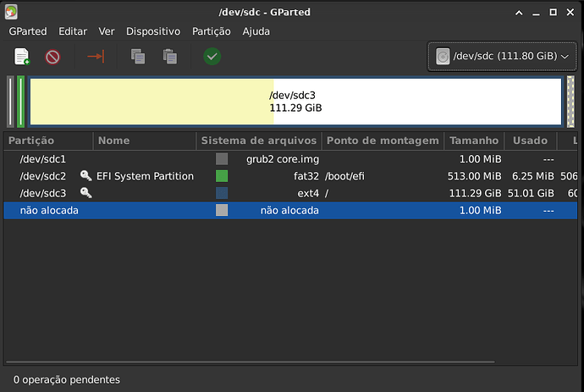This screenshot has width=584, height=392.
Task: Click the Sistema de arquivos column header
Action: point(258,141)
